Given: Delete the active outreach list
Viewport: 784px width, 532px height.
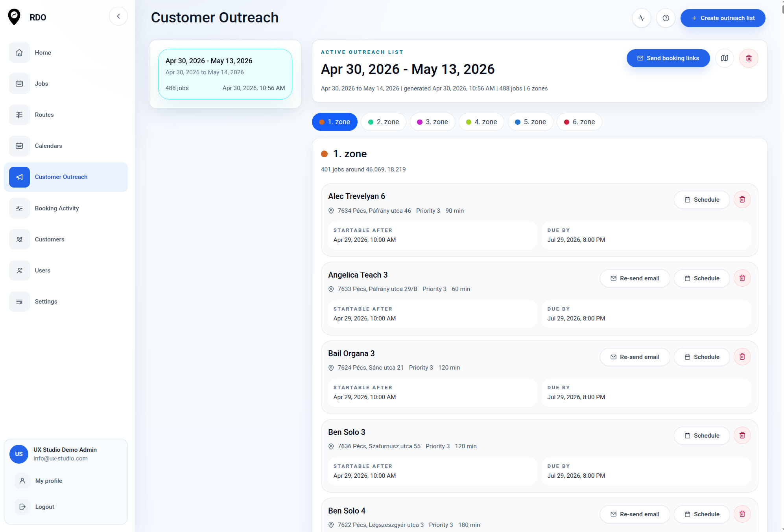Looking at the screenshot, I should (749, 58).
